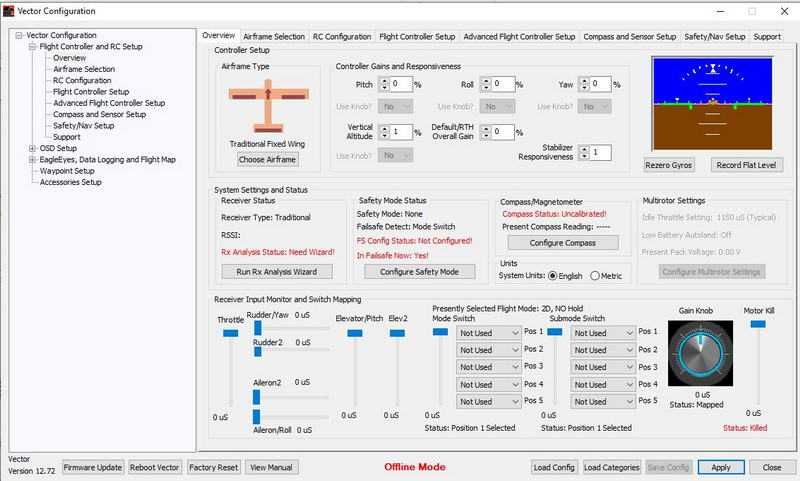Click the Rudder/Yaw slider handle

click(x=258, y=327)
